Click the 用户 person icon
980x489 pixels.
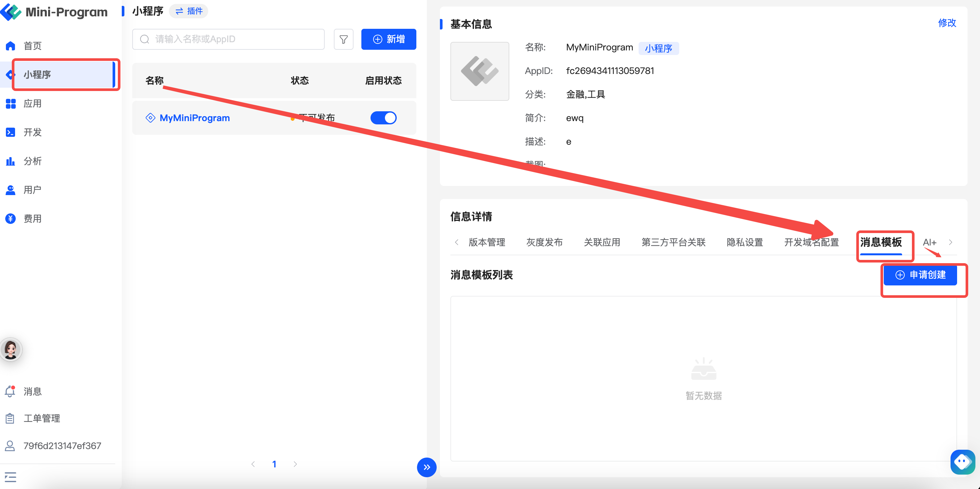point(11,190)
